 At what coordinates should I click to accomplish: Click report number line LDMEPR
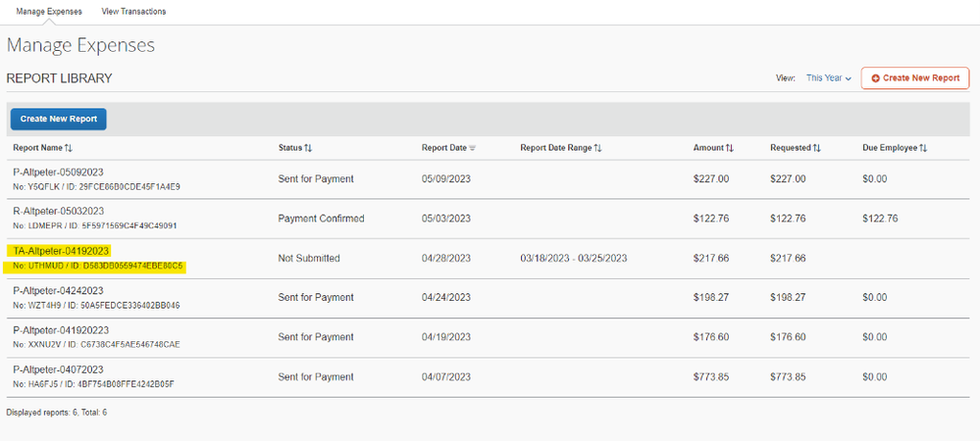[95, 226]
